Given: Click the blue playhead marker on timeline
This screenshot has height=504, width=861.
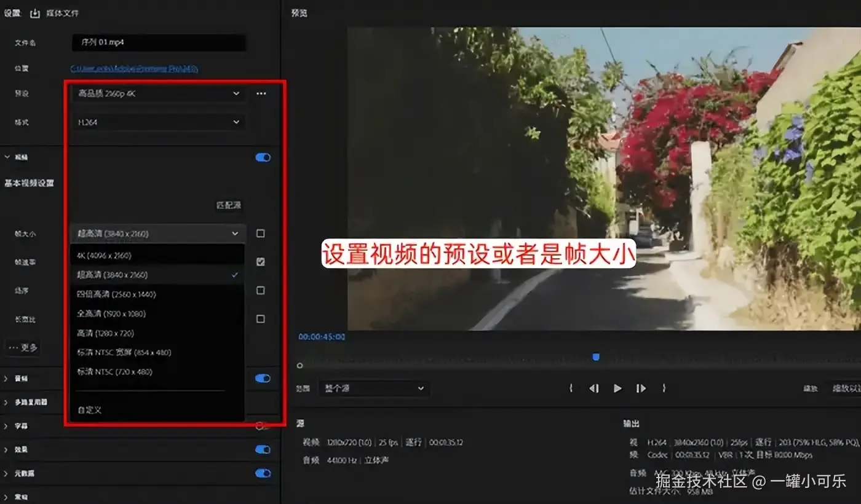Looking at the screenshot, I should pos(595,356).
